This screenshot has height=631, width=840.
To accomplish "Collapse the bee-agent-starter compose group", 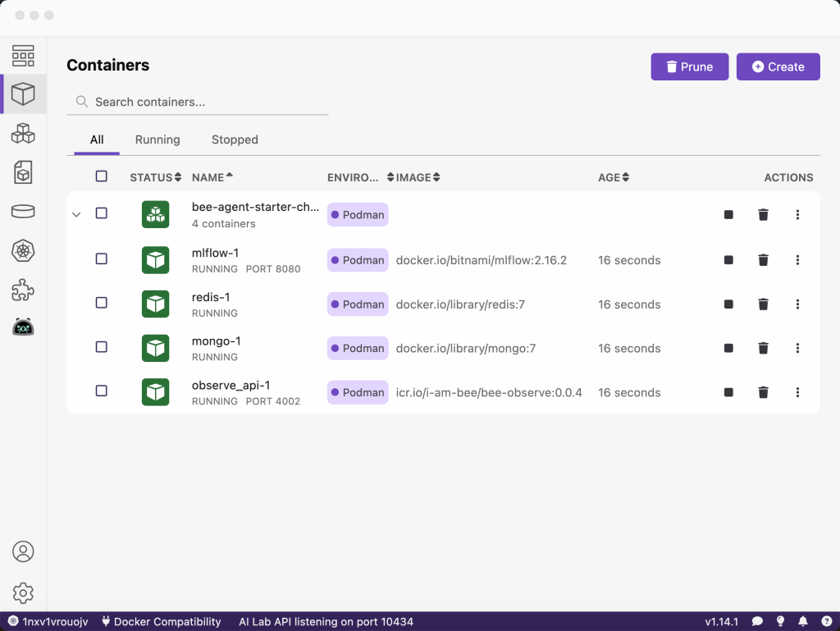I will (x=76, y=215).
